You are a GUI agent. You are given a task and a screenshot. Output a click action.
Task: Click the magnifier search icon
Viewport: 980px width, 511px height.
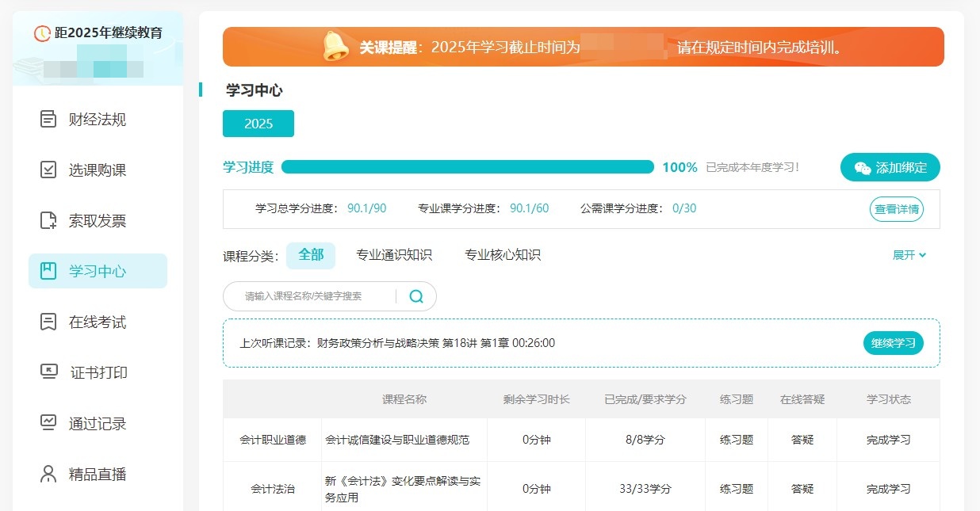[416, 296]
